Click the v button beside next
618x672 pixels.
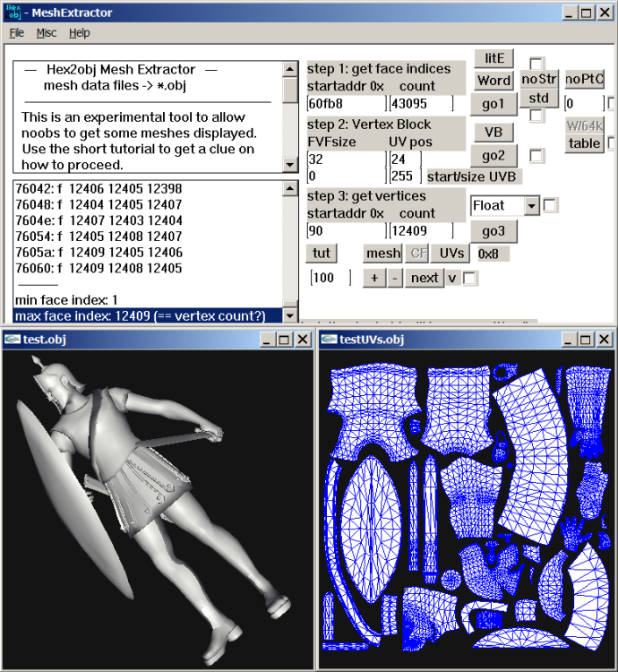tap(452, 278)
